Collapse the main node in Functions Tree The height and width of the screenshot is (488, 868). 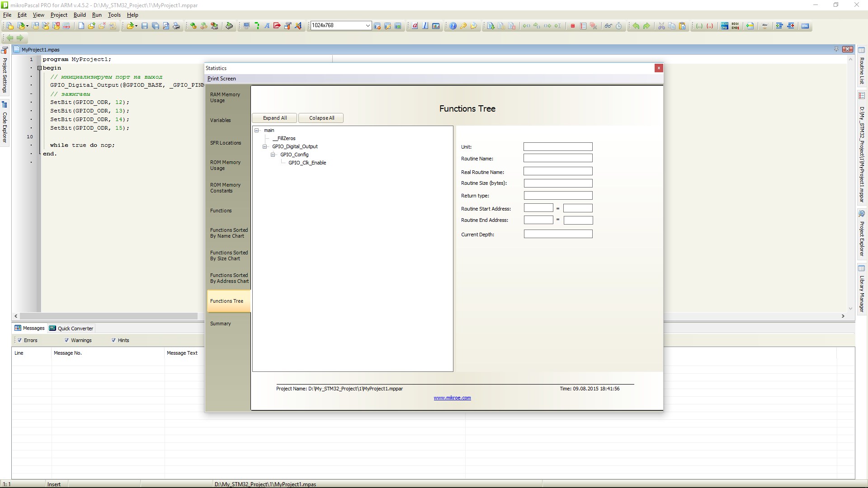click(x=257, y=130)
